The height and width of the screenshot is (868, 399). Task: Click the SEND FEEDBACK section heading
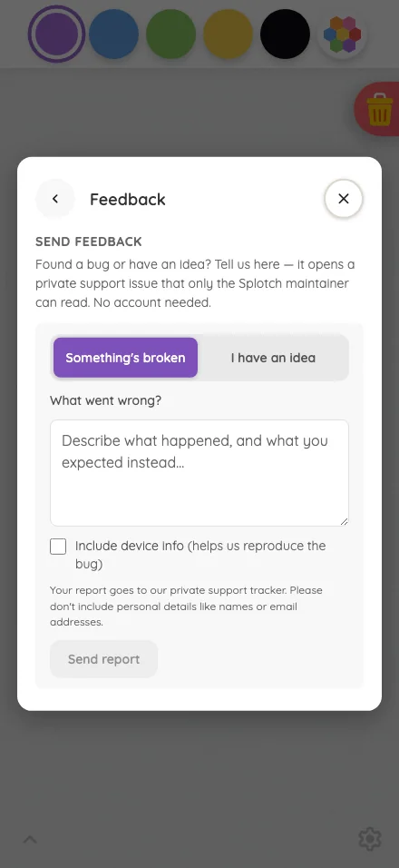[x=89, y=242]
